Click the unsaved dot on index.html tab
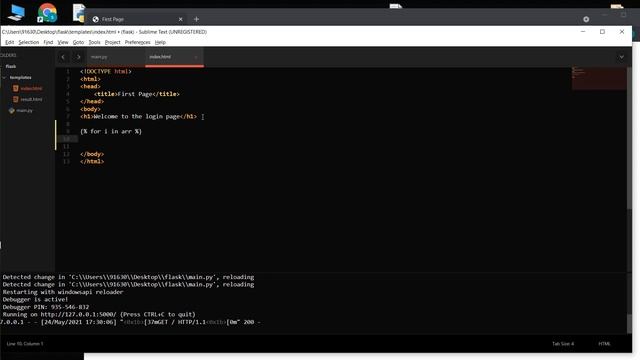The image size is (640, 360). pos(196,57)
